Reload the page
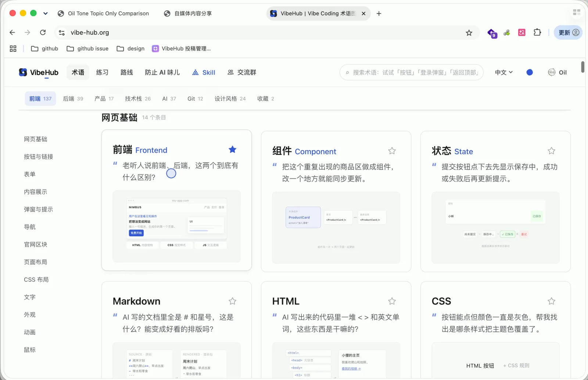 (x=43, y=32)
